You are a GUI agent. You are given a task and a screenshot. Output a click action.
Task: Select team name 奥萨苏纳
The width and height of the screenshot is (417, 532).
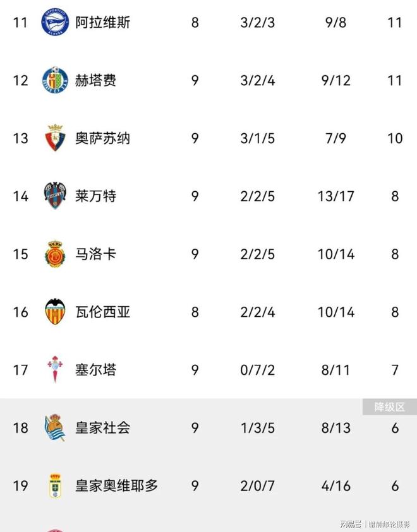point(103,138)
